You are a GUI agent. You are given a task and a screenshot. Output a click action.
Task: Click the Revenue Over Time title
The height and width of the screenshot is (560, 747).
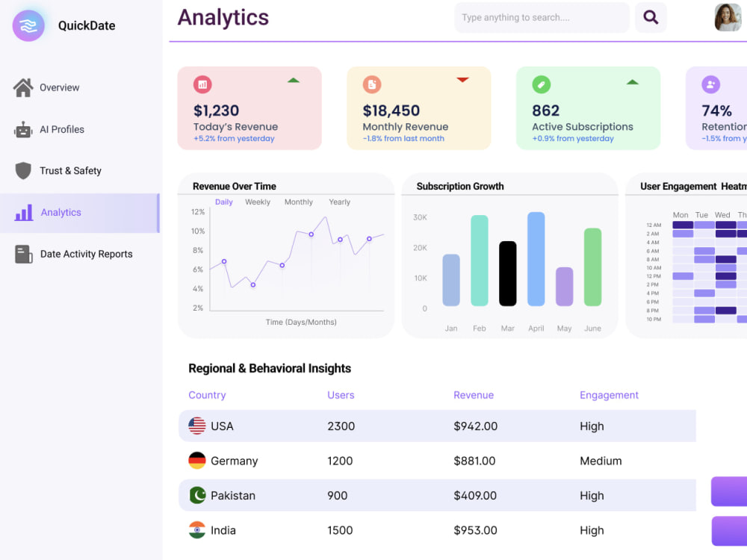pyautogui.click(x=235, y=186)
